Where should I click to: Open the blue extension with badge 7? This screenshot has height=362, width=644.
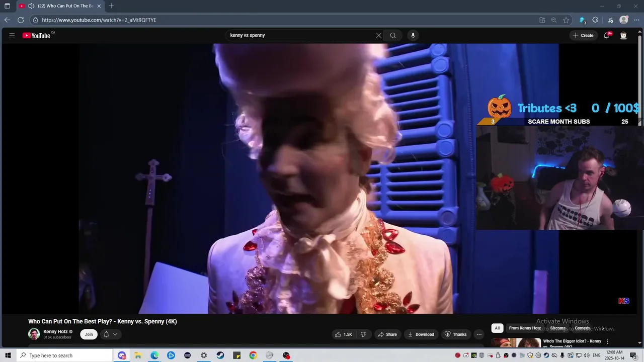tap(582, 20)
